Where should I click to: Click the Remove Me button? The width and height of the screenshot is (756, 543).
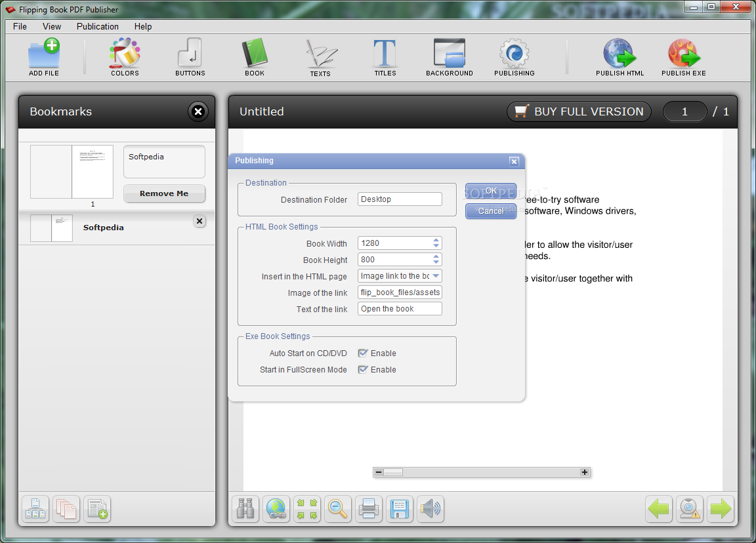click(x=164, y=193)
